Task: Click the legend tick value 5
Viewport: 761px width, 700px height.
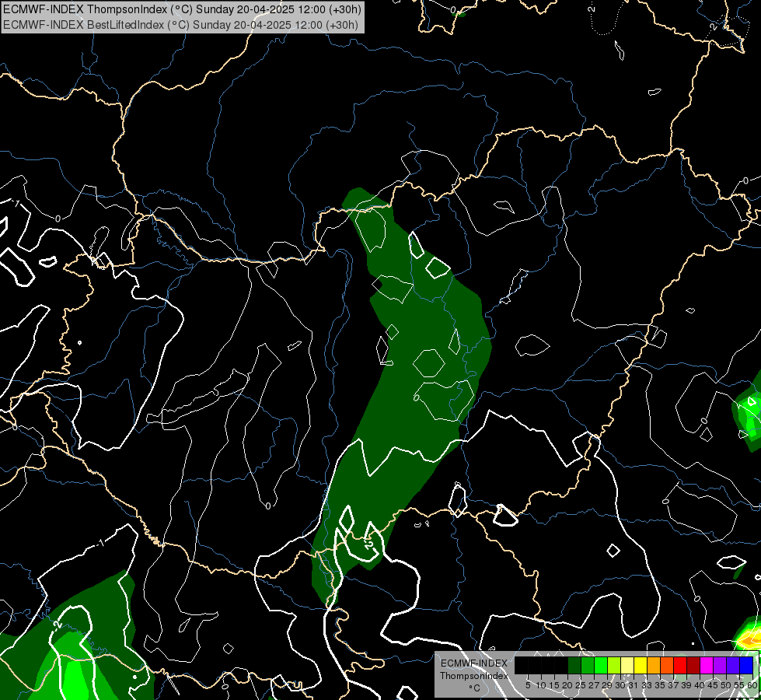Action: pos(528,685)
